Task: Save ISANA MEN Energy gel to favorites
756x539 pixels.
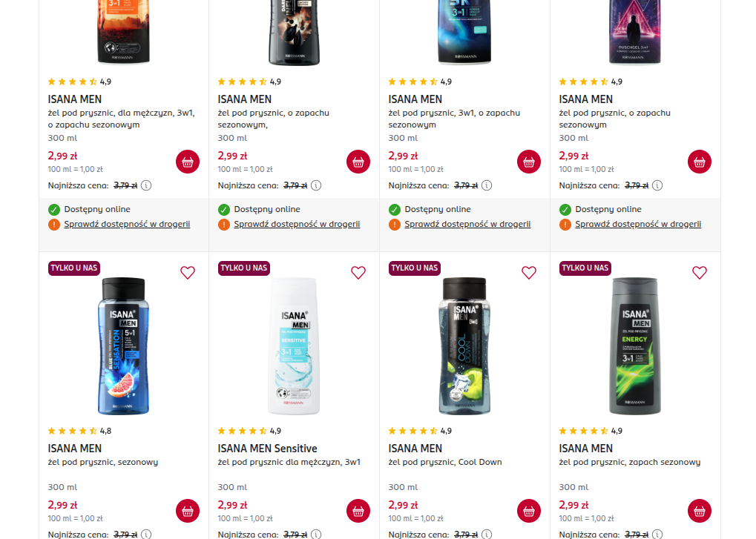Action: [699, 273]
